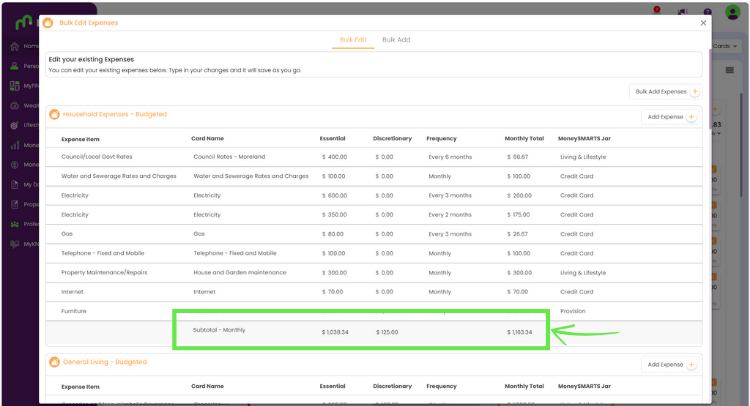The height and width of the screenshot is (406, 750).
Task: Click the General Living section icon
Action: click(x=55, y=362)
